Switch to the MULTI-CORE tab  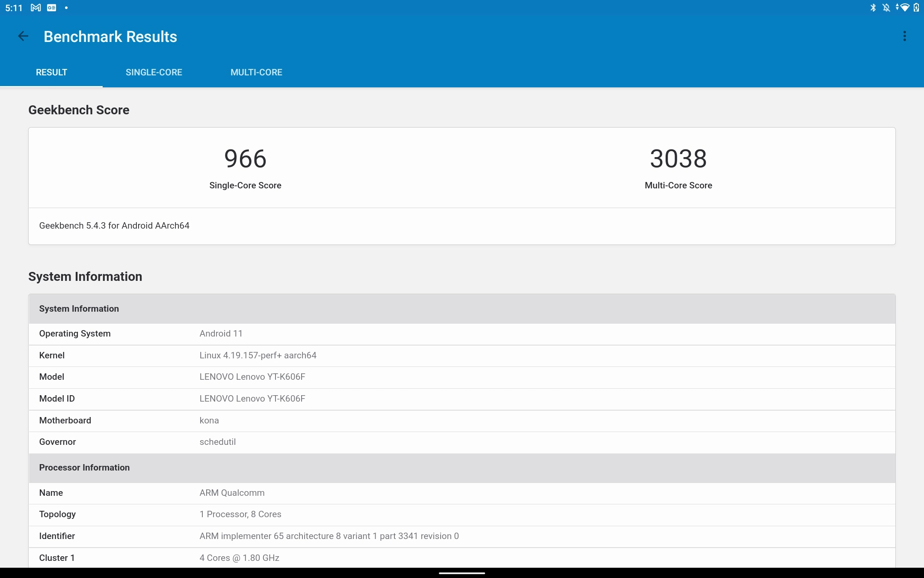click(256, 72)
